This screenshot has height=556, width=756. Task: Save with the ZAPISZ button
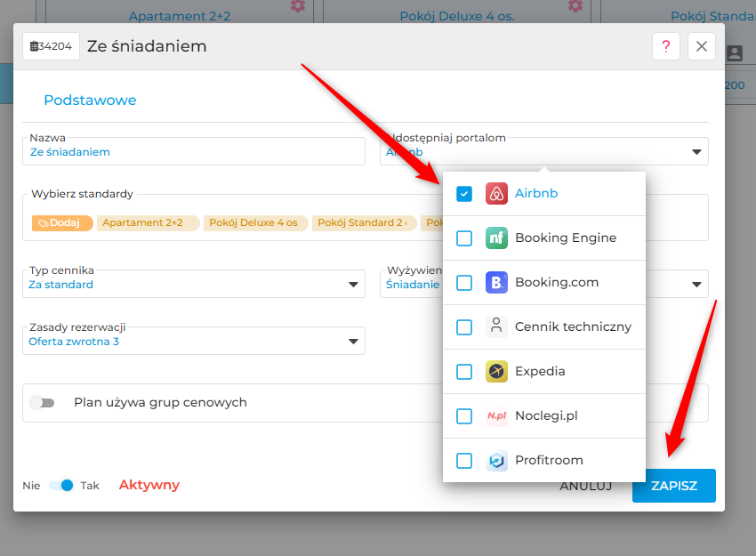pos(674,486)
